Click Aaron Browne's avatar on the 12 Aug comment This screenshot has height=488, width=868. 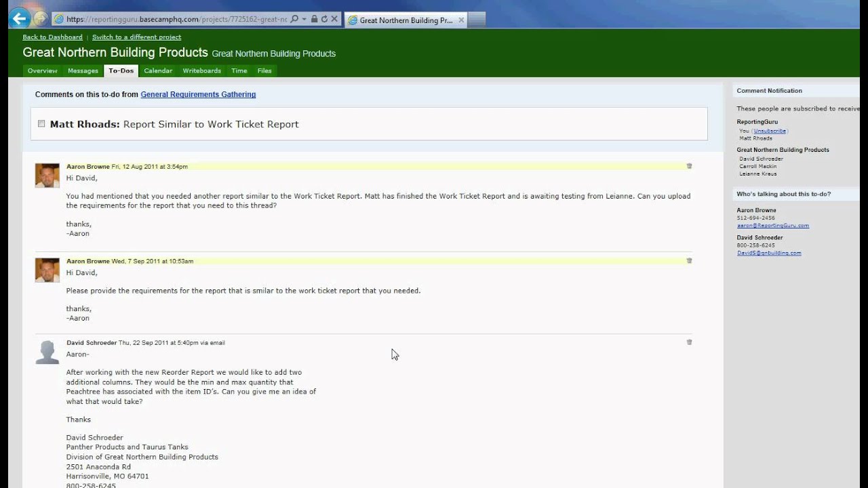tap(47, 176)
